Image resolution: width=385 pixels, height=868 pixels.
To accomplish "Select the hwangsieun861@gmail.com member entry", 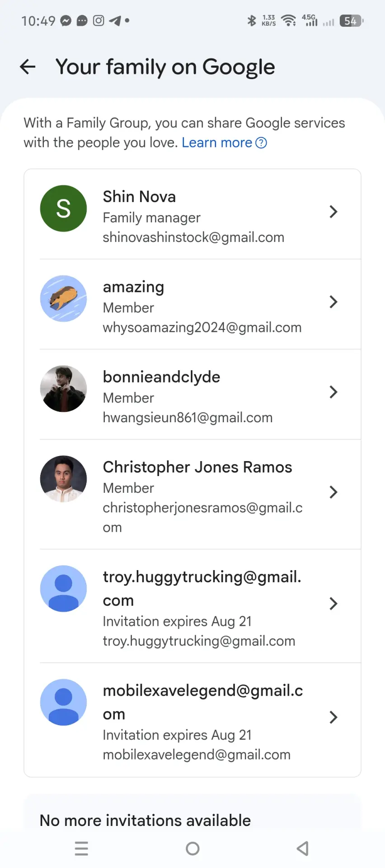I will (192, 394).
